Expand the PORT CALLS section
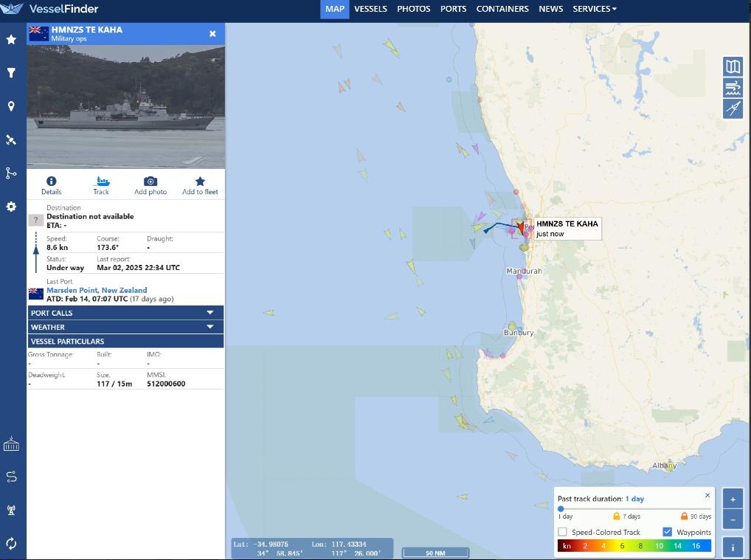751x560 pixels. (126, 313)
